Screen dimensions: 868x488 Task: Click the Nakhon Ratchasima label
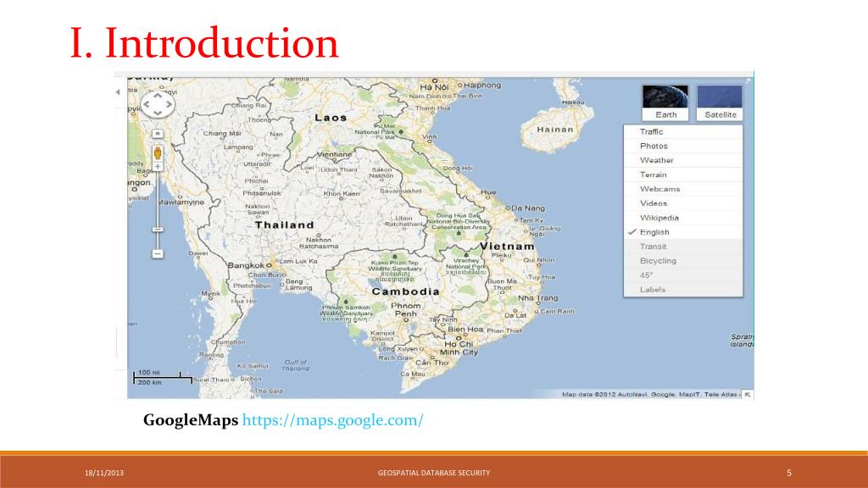[319, 243]
